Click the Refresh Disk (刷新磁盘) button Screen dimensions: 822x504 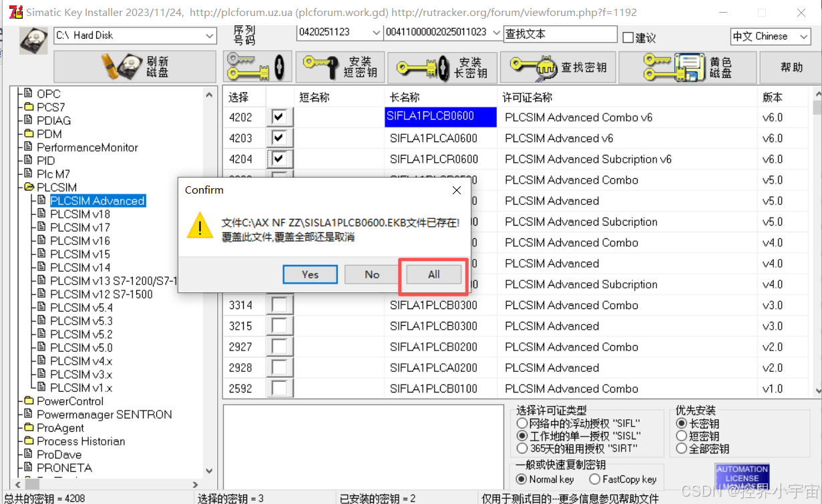135,67
